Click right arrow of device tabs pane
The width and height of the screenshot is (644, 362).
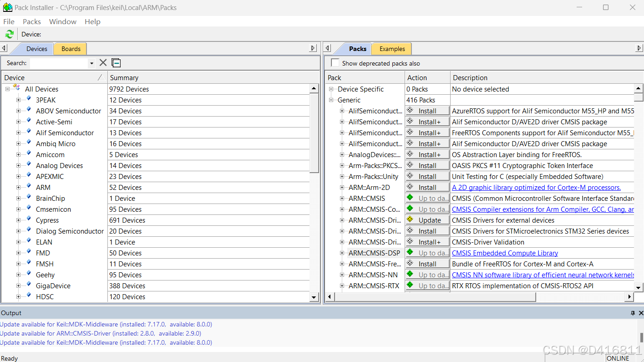pos(313,48)
